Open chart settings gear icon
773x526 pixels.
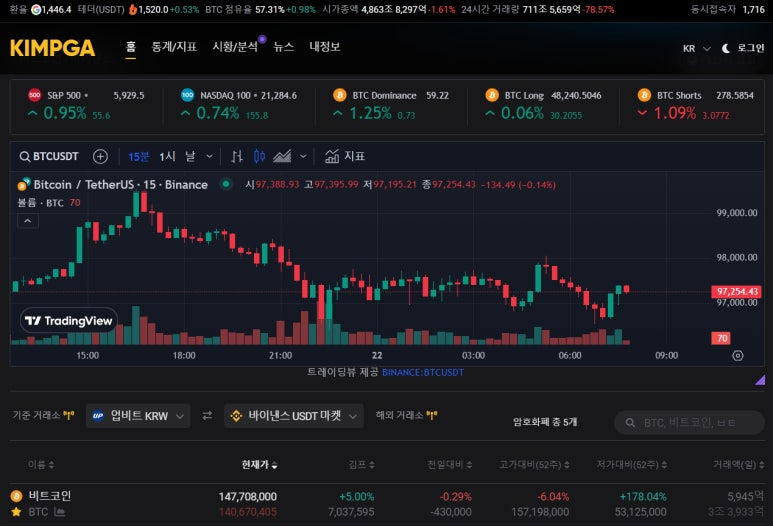click(738, 355)
